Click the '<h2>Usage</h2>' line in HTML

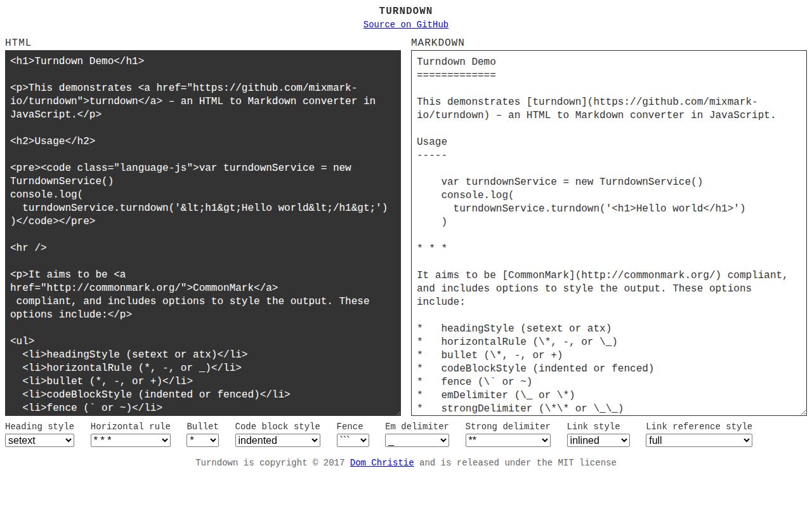coord(53,141)
